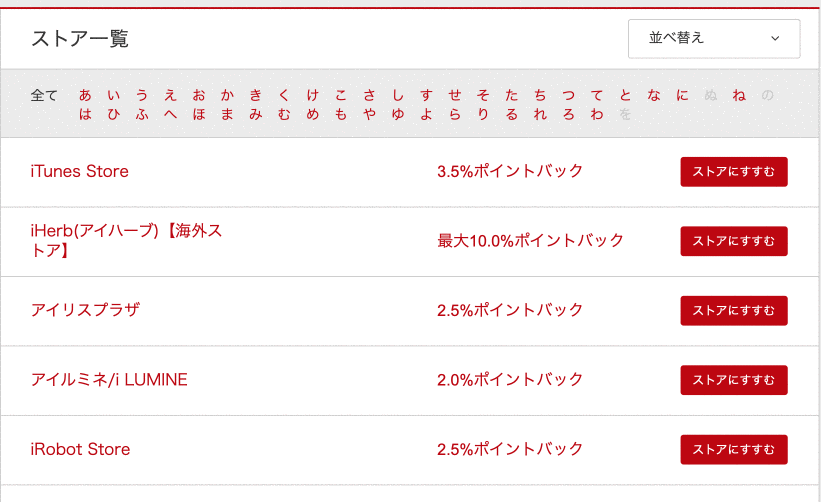
Task: Open the 並べ替え sort dropdown
Action: pyautogui.click(x=714, y=39)
